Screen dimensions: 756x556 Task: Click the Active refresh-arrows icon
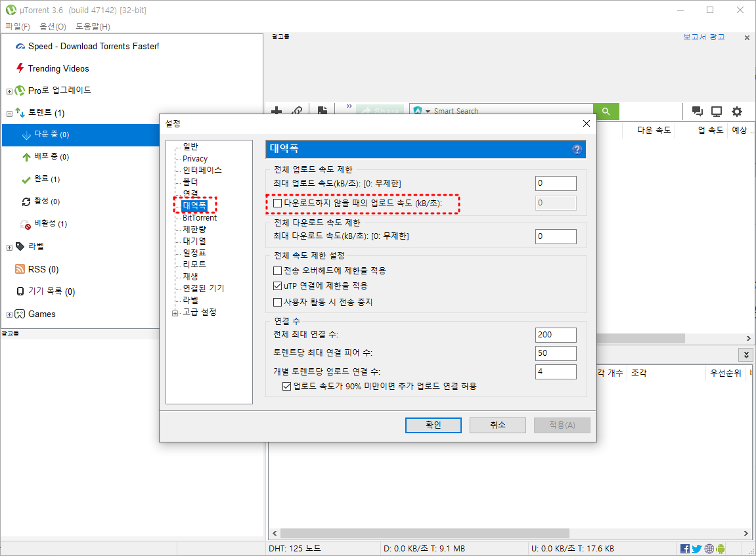[26, 202]
